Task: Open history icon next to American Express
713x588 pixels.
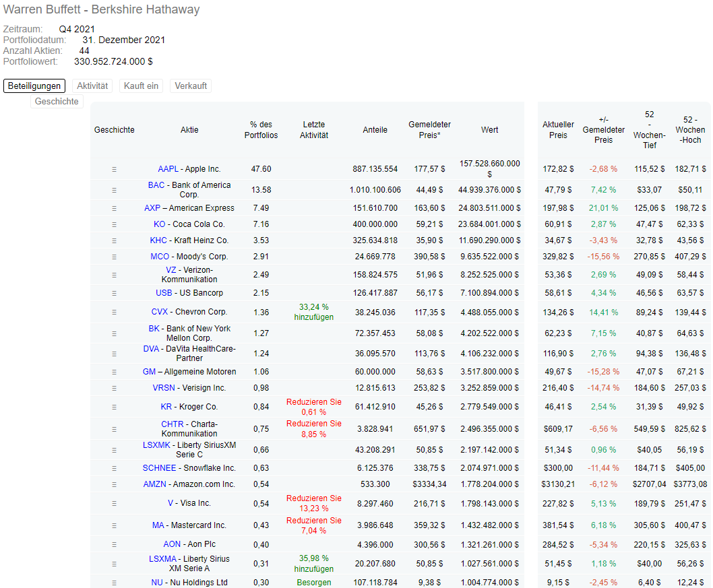Action: click(115, 208)
